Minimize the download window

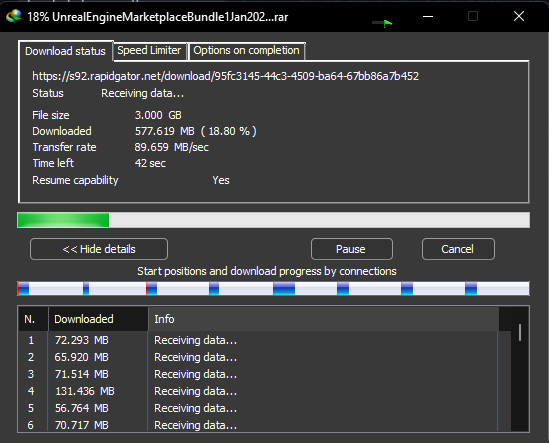tap(428, 16)
